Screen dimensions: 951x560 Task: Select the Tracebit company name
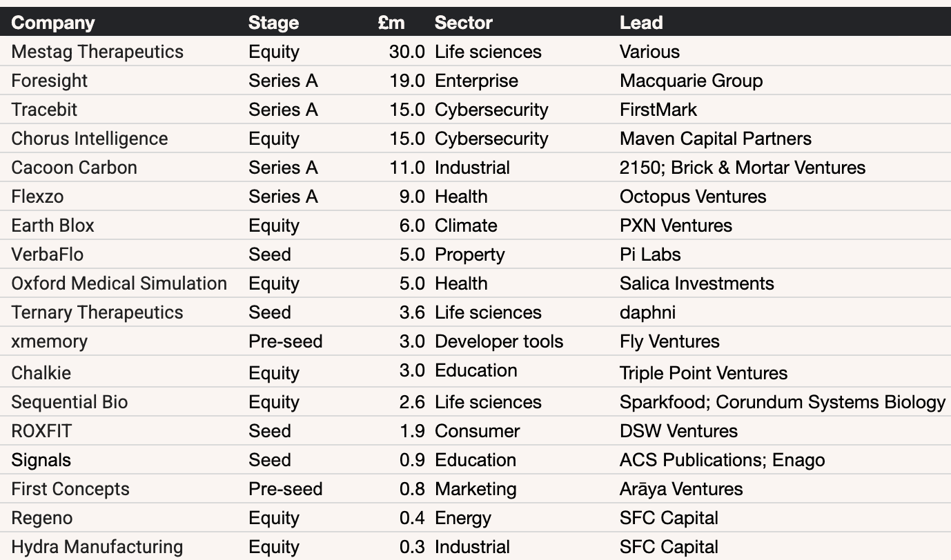click(x=44, y=110)
